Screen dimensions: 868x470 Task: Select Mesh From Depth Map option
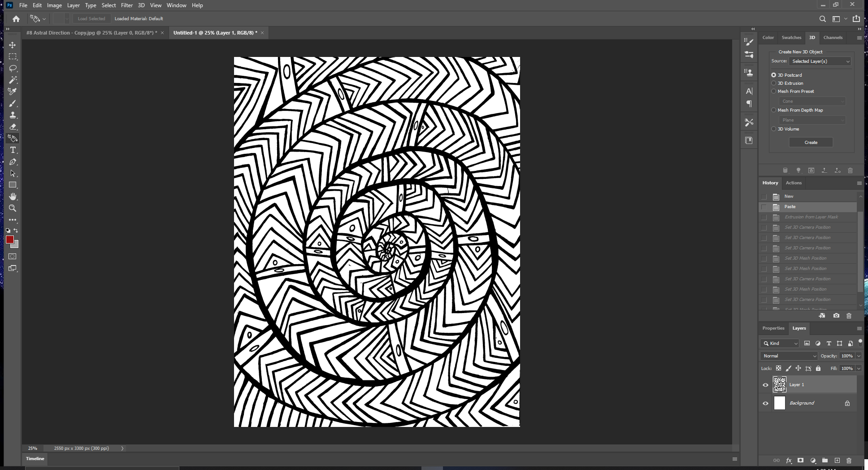coord(773,110)
